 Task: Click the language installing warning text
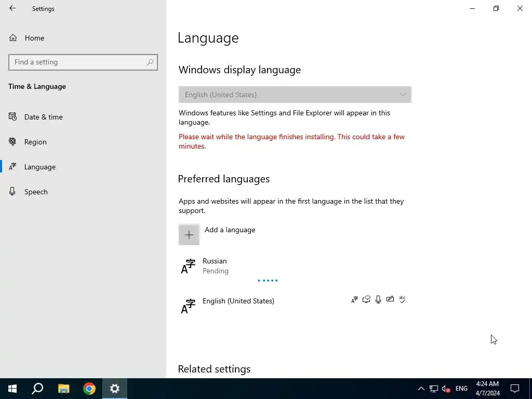pos(292,141)
